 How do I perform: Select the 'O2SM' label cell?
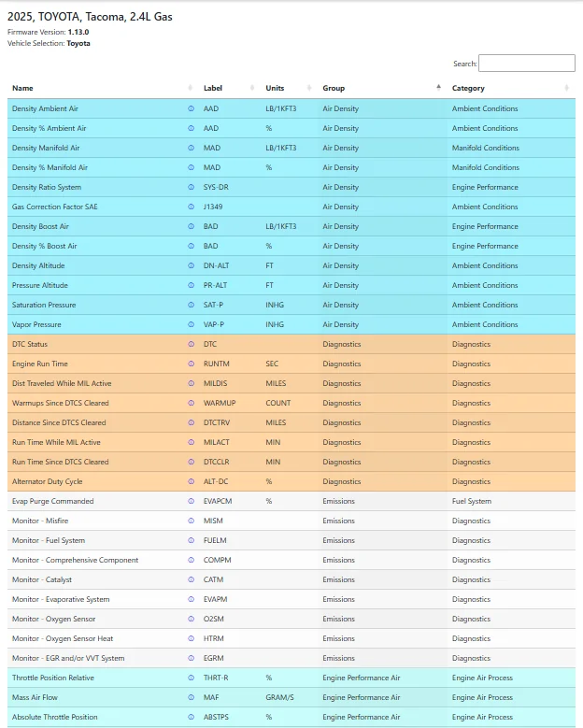pyautogui.click(x=229, y=619)
